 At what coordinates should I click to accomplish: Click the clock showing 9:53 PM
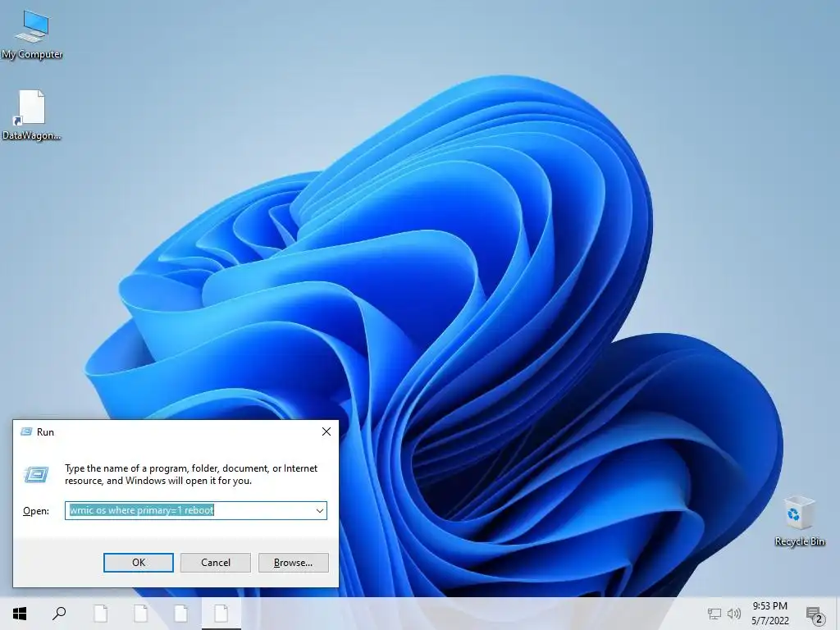(x=769, y=606)
